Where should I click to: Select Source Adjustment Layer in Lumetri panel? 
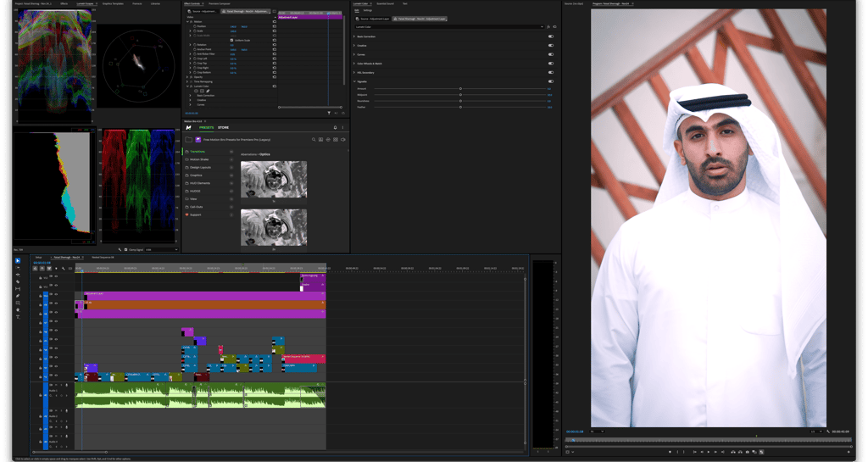click(372, 19)
